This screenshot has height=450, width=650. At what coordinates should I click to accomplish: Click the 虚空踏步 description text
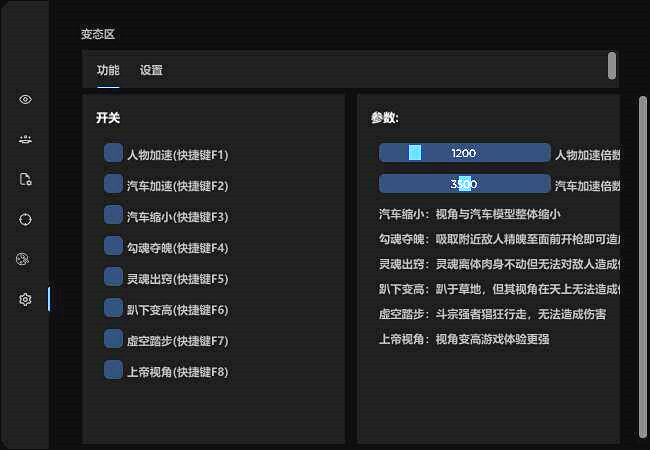click(492, 314)
